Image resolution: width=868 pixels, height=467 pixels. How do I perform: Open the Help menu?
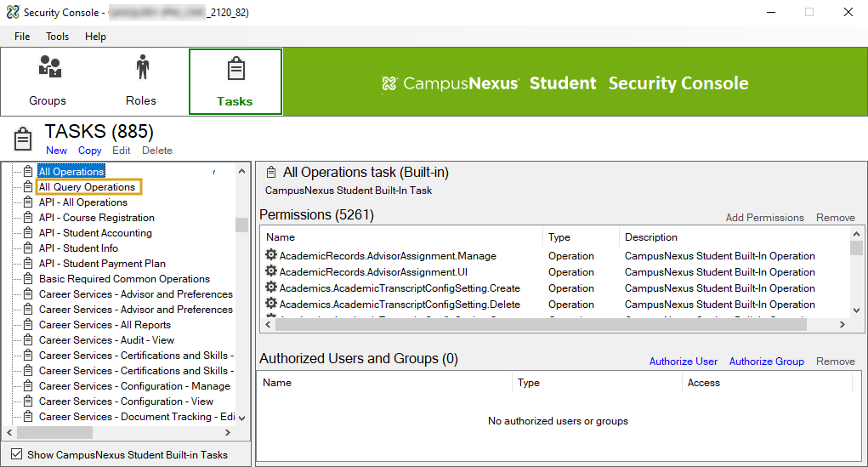96,37
